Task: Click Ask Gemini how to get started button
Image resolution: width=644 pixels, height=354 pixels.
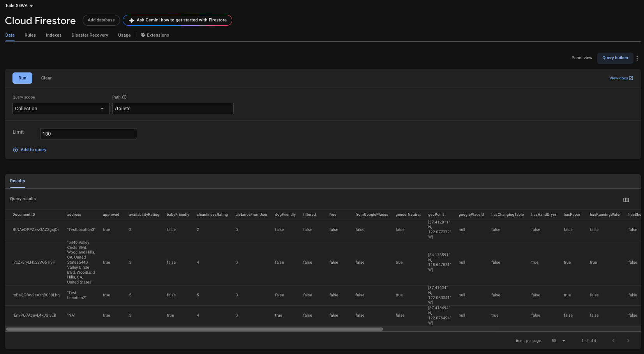Action: [x=177, y=20]
